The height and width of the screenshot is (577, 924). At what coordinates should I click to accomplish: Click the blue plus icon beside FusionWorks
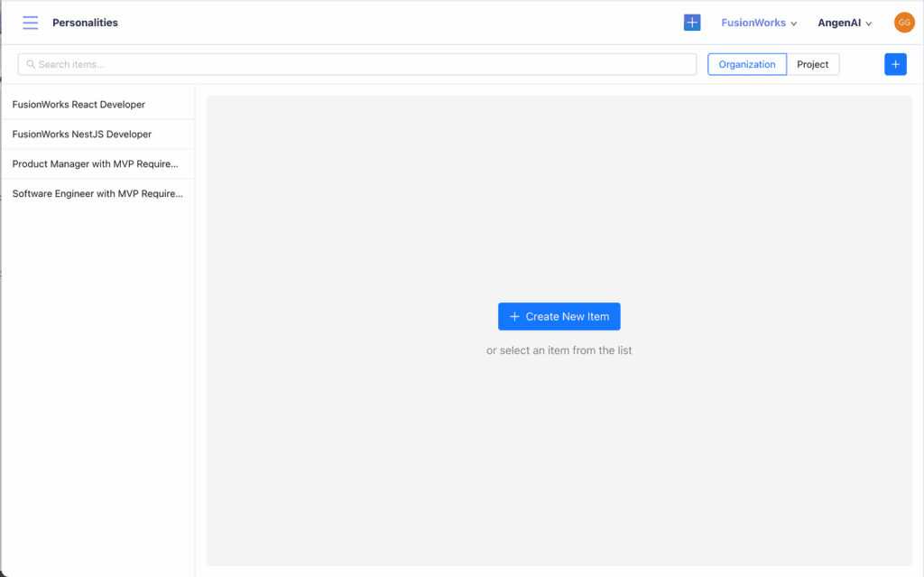click(x=692, y=23)
